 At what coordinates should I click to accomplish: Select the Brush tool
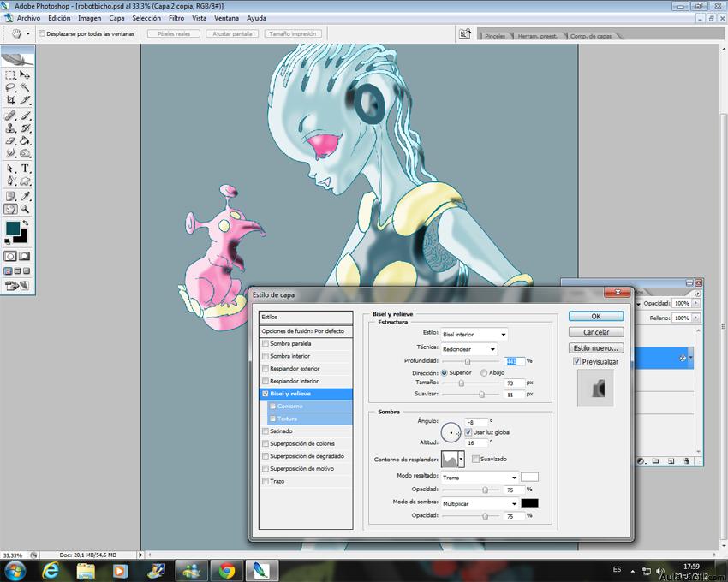coord(25,116)
